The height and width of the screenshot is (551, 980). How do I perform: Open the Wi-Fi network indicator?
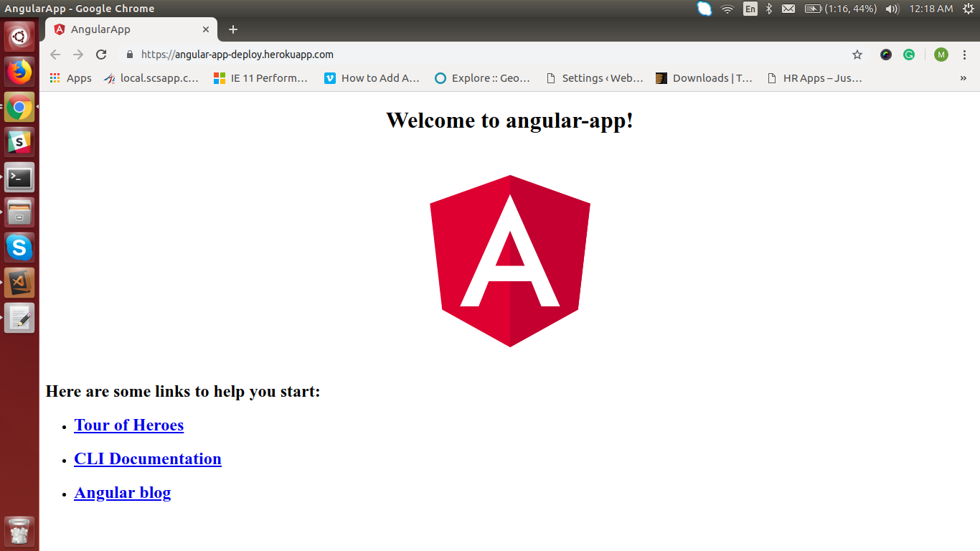pos(727,9)
